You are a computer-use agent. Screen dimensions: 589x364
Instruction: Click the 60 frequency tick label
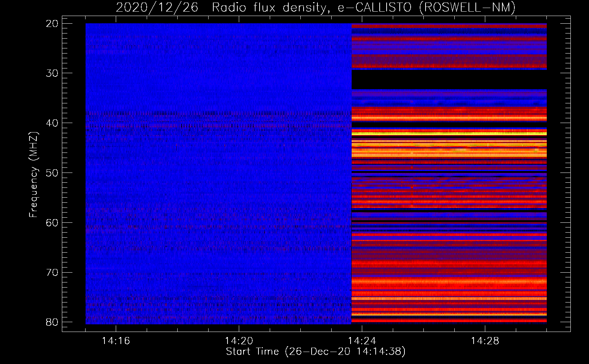[52, 223]
